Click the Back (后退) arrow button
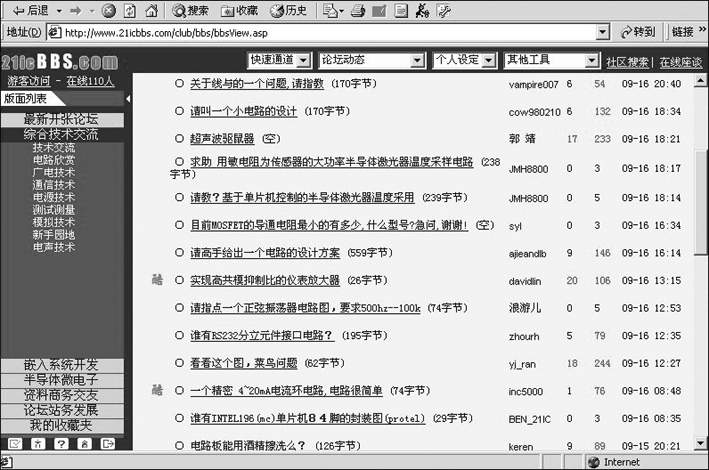The image size is (709, 470). point(30,10)
